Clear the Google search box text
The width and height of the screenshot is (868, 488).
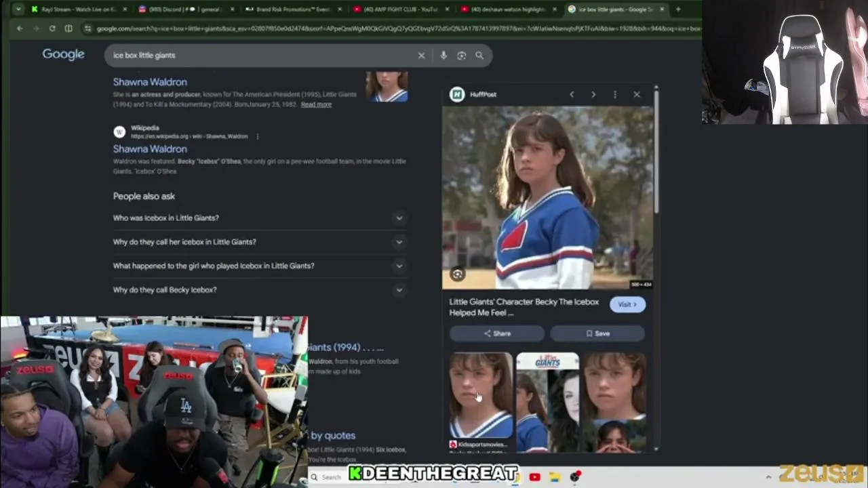pyautogui.click(x=421, y=56)
